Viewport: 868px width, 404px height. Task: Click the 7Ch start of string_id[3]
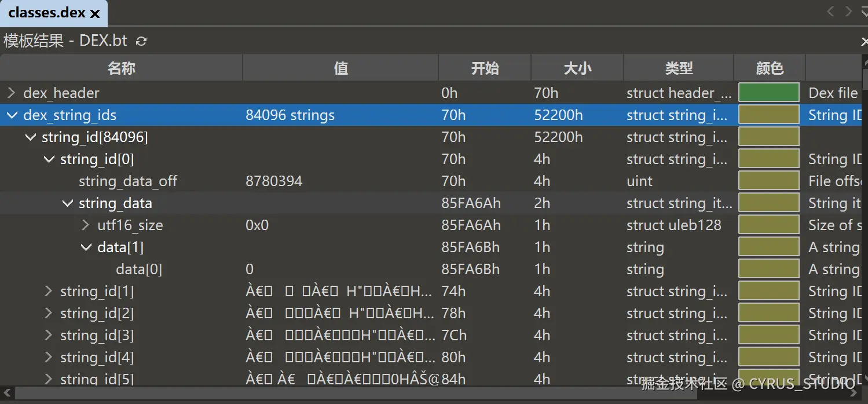tap(454, 335)
